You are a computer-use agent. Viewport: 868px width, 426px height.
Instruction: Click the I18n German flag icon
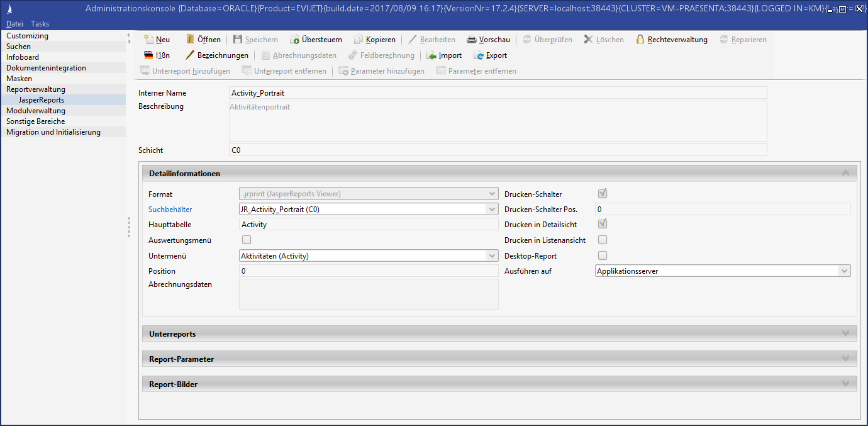click(x=149, y=55)
